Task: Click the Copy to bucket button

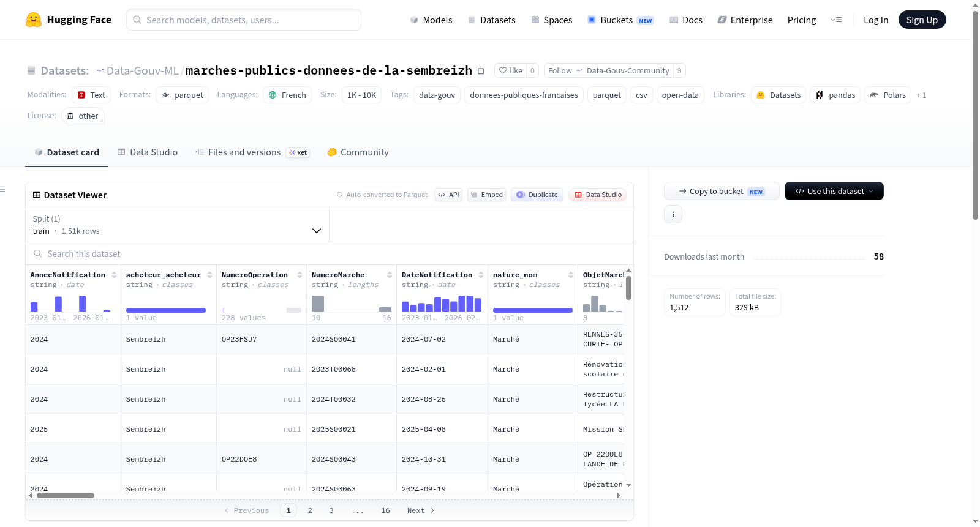Action: point(722,191)
